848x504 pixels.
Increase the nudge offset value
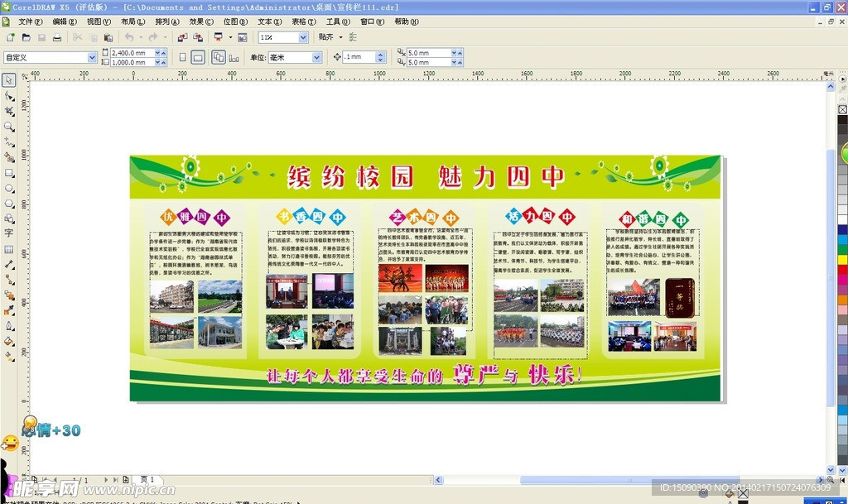click(x=381, y=55)
